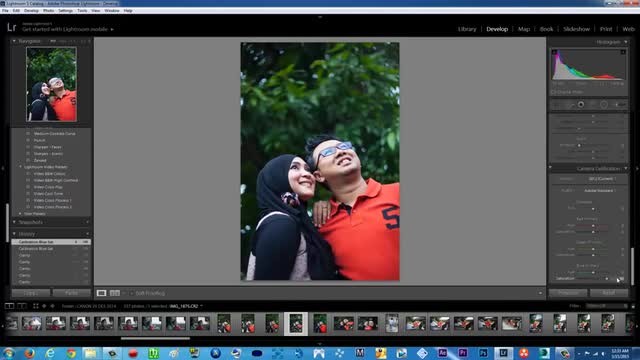Viewport: 640px width, 360px height.
Task: Click the Reset button
Action: (x=609, y=293)
